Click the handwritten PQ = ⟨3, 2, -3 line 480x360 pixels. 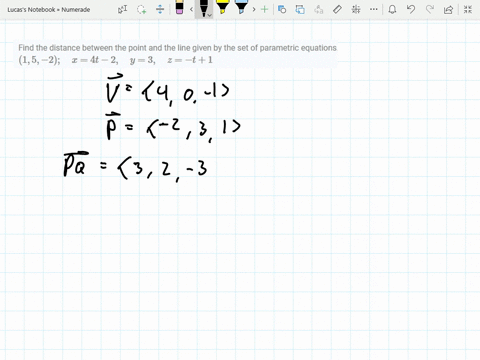click(x=135, y=166)
